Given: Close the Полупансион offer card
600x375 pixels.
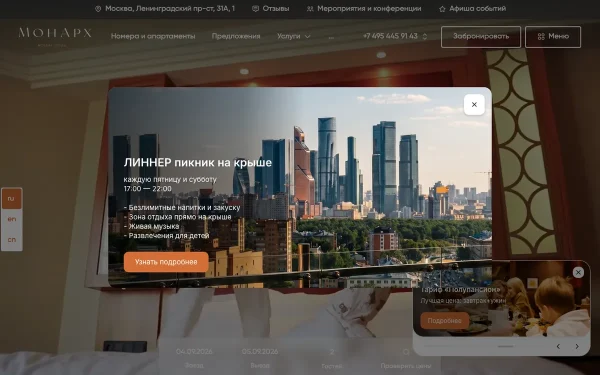Looking at the screenshot, I should coord(578,272).
